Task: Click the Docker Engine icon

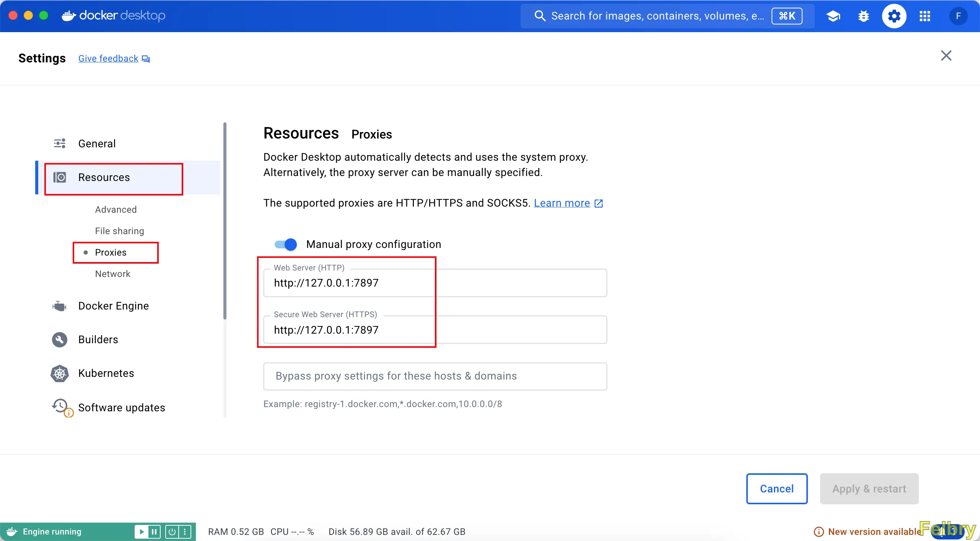Action: pyautogui.click(x=60, y=306)
